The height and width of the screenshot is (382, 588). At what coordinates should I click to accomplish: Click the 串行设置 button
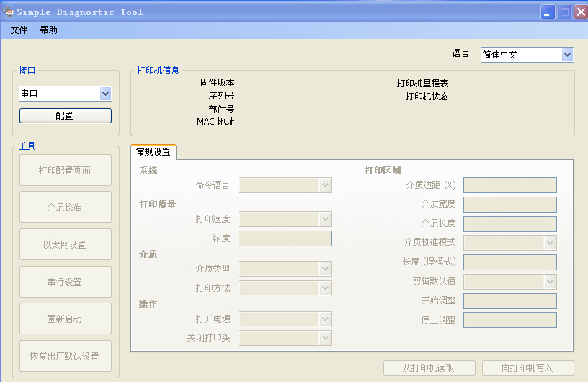65,282
